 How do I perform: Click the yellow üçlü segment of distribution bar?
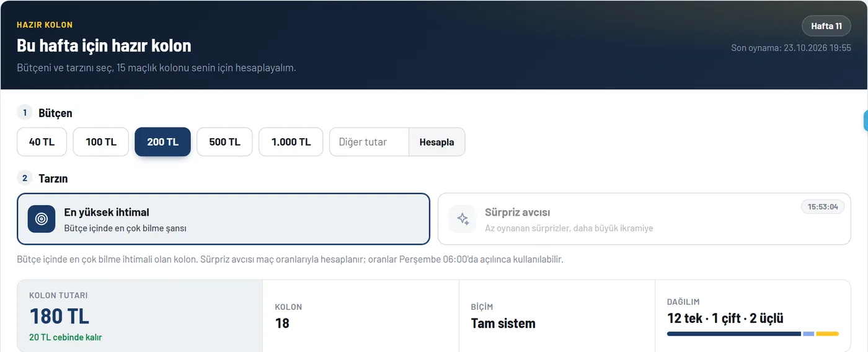827,334
